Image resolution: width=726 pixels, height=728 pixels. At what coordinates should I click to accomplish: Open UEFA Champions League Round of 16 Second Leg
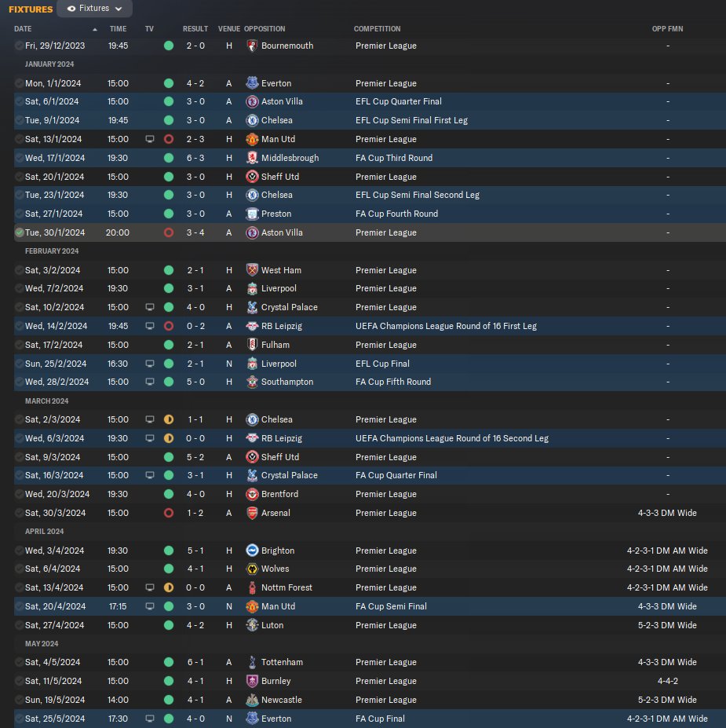[452, 438]
